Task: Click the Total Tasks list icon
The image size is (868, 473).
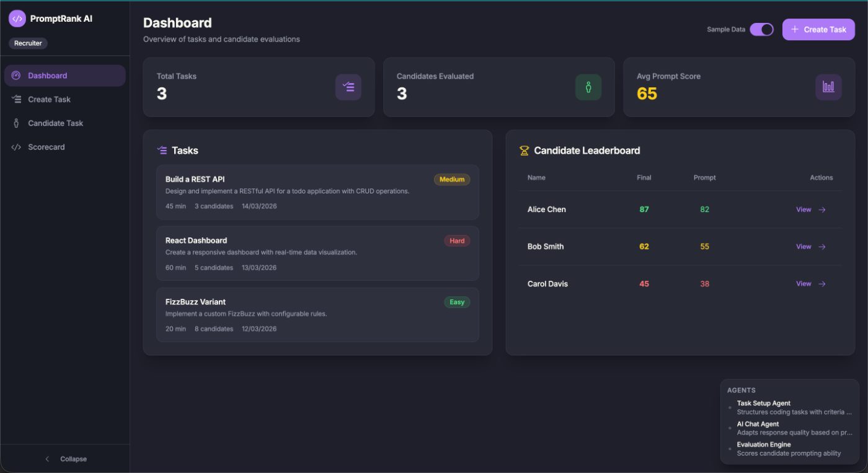Action: 348,87
